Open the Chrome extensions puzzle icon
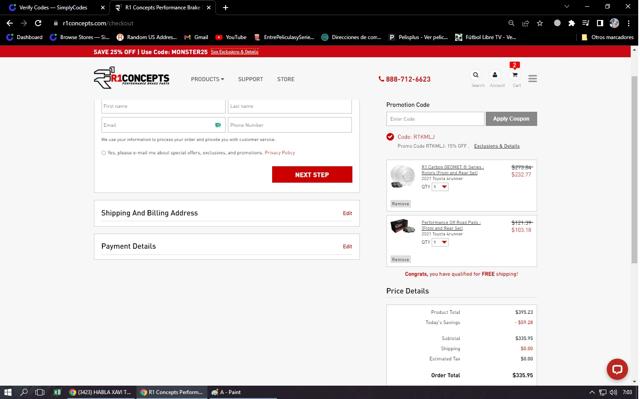640x399 pixels. point(571,23)
